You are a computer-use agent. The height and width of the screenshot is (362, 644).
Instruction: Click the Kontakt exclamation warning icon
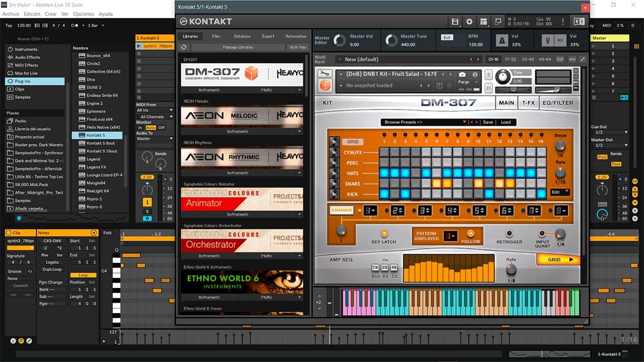tap(564, 21)
